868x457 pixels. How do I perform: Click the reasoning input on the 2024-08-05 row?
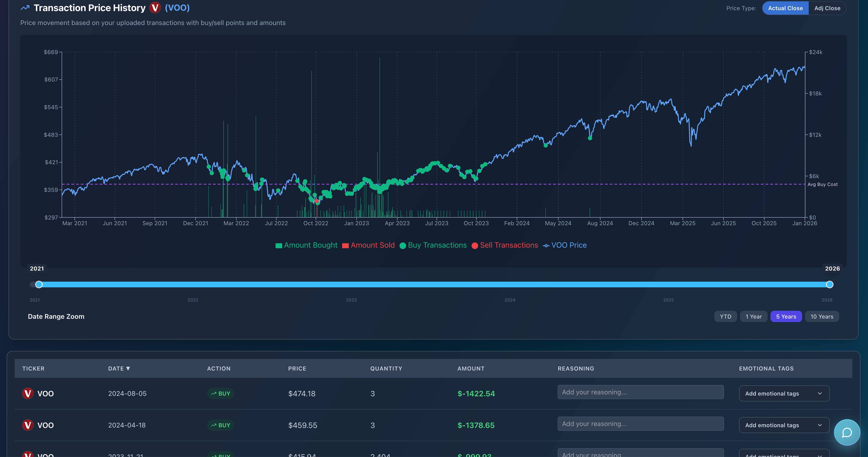point(640,392)
